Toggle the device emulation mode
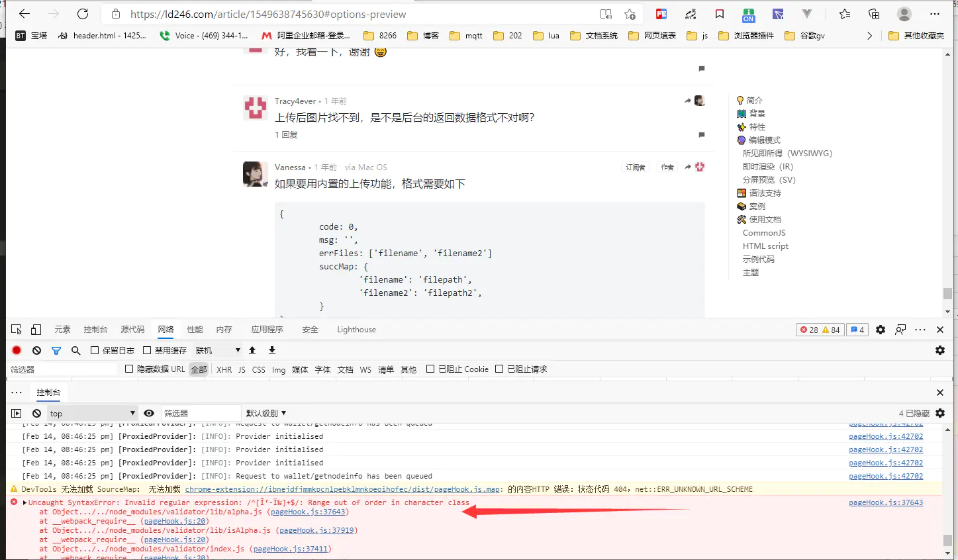 pyautogui.click(x=36, y=329)
